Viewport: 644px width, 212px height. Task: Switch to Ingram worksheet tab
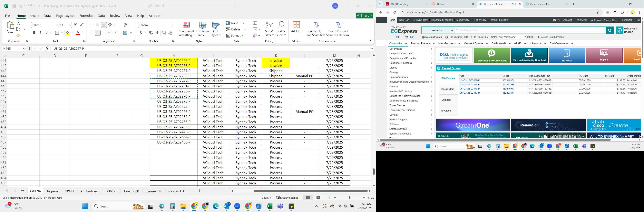click(53, 191)
